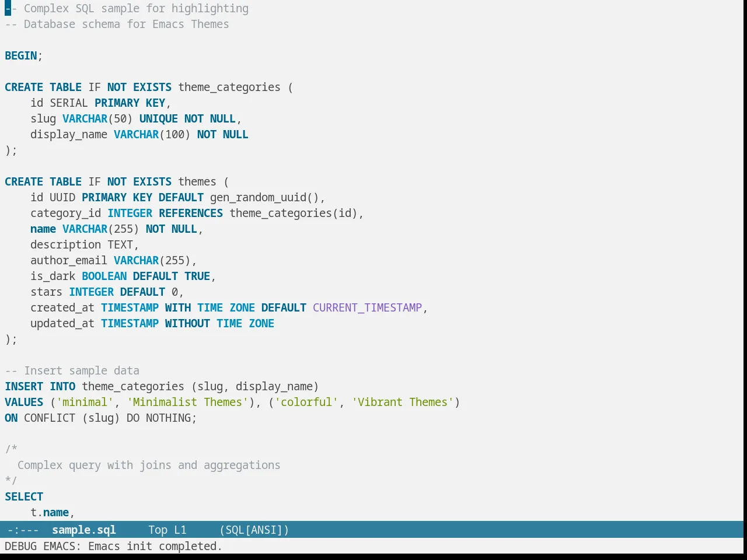Screen dimensions: 747x560
Task: Click TRUE default value
Action: (x=197, y=276)
